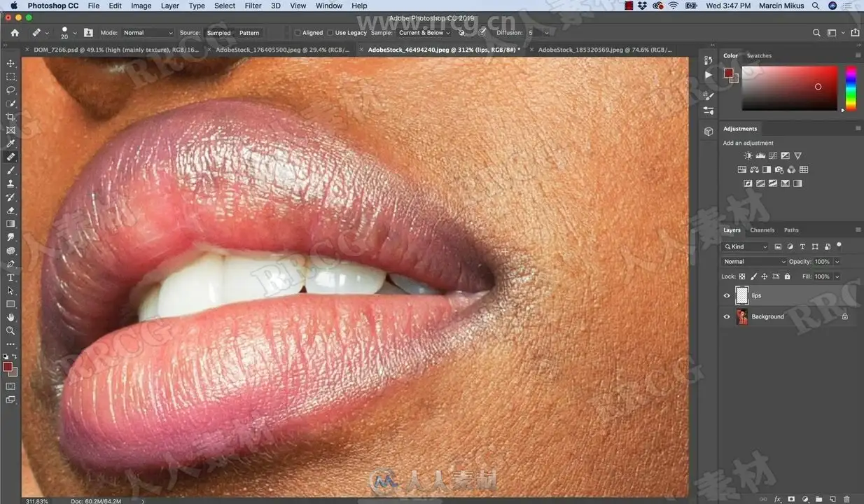This screenshot has height=504, width=864.
Task: Select the Horizontal Type tool
Action: pyautogui.click(x=11, y=277)
